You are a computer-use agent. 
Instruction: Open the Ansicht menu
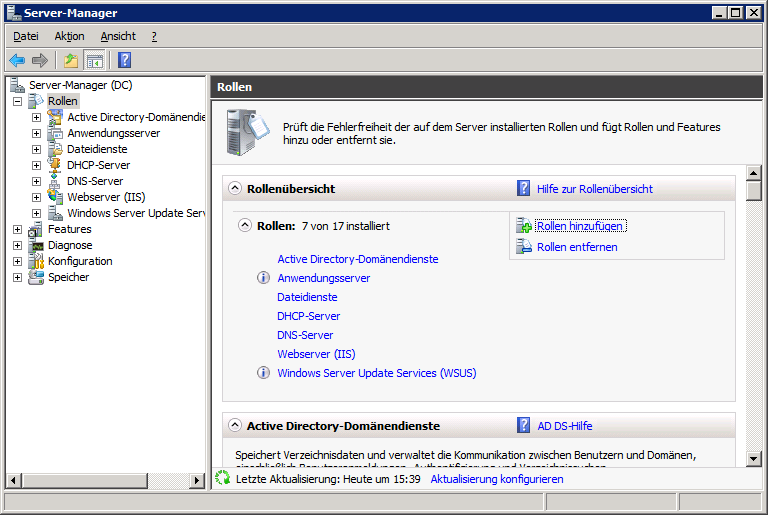(118, 36)
